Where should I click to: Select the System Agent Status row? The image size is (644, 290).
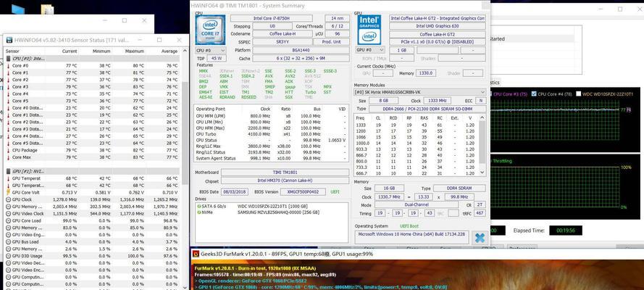click(x=271, y=158)
